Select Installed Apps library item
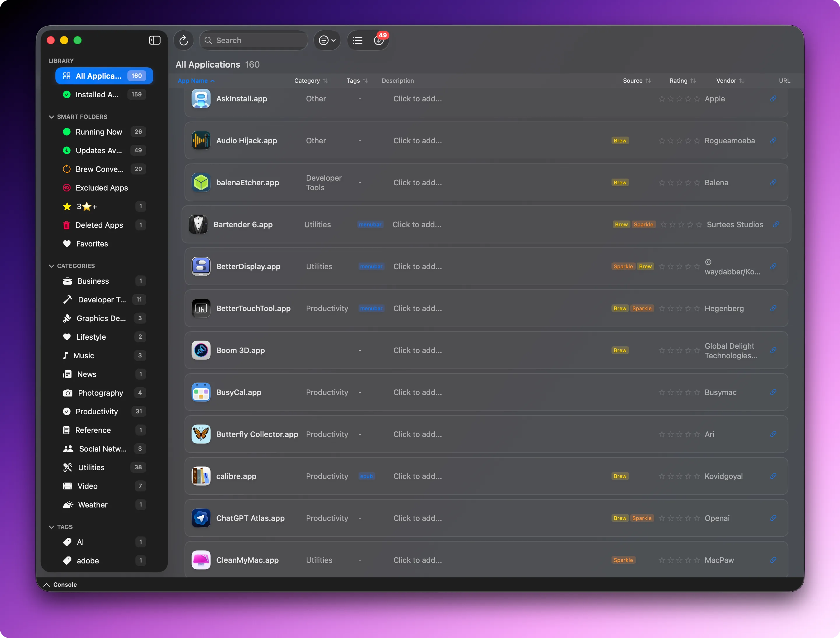Screen dimensions: 840x638 tap(104, 95)
